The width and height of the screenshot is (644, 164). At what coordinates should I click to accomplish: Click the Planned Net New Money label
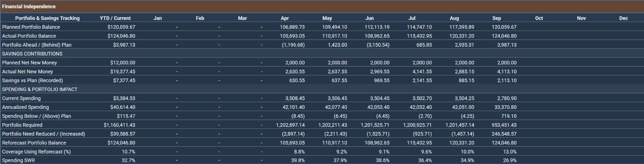click(x=30, y=63)
